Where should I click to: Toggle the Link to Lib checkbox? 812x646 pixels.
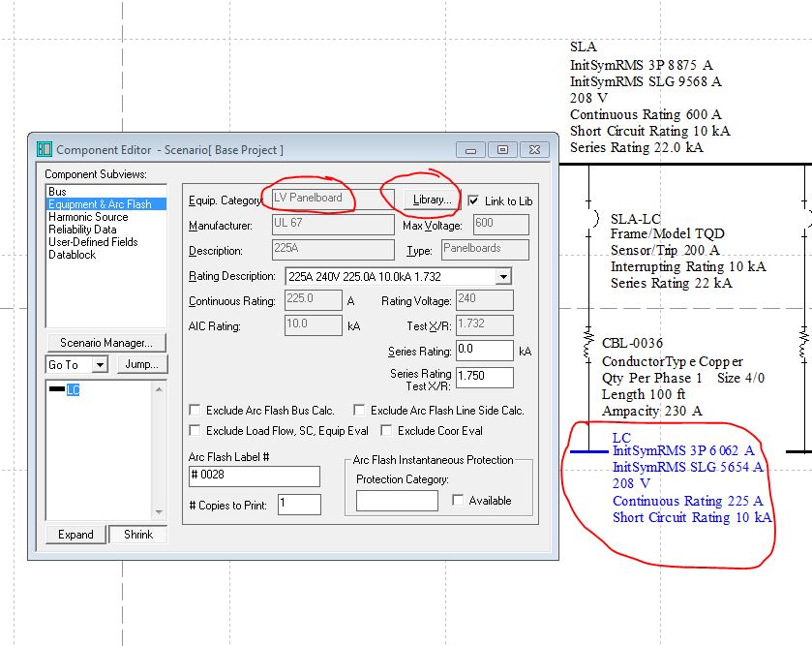pos(473,200)
